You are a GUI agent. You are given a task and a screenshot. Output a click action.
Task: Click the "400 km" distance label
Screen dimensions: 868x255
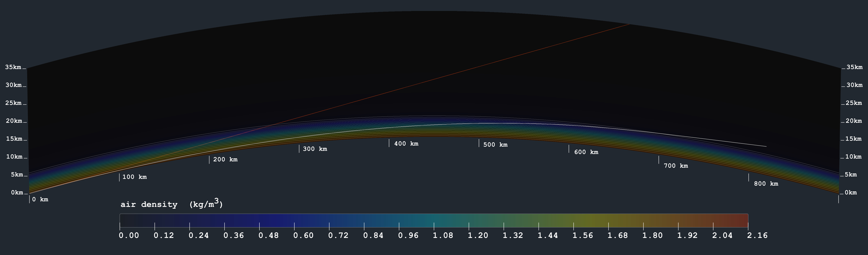tap(406, 144)
